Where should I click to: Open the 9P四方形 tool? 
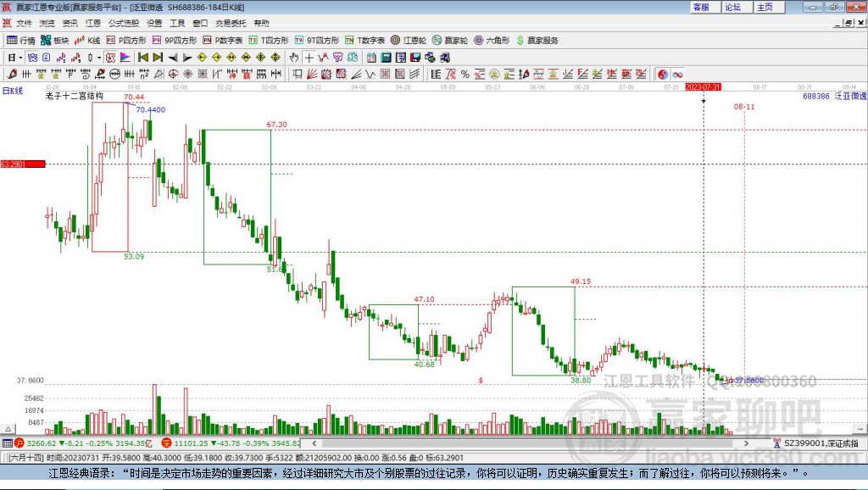coord(175,41)
